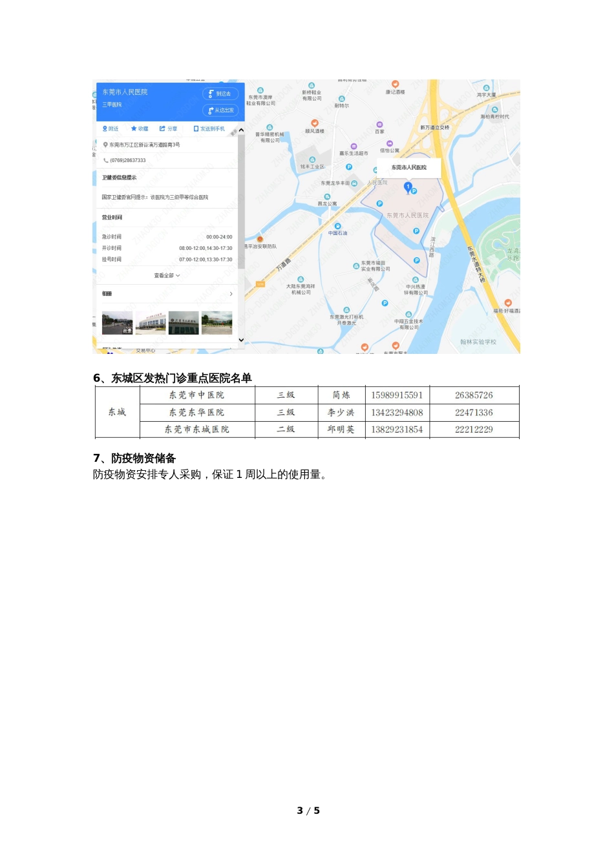Click the 到这去 navigate-here button
The height and width of the screenshot is (868, 614).
[220, 94]
